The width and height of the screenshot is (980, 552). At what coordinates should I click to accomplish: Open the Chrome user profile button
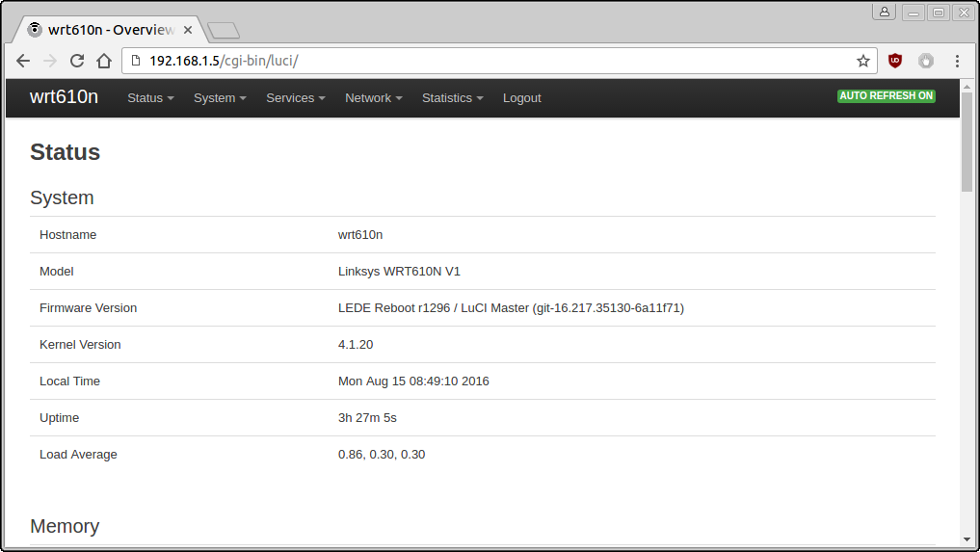pos(885,12)
